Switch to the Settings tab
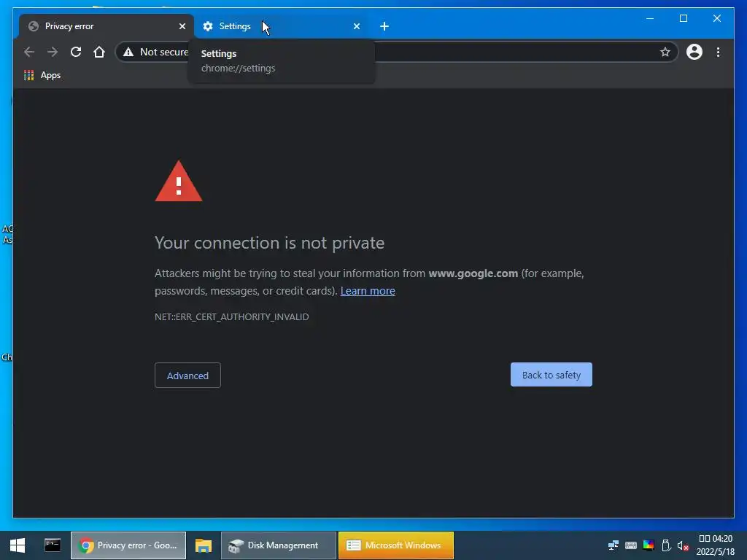Screen dimensions: 747x560 [281, 26]
